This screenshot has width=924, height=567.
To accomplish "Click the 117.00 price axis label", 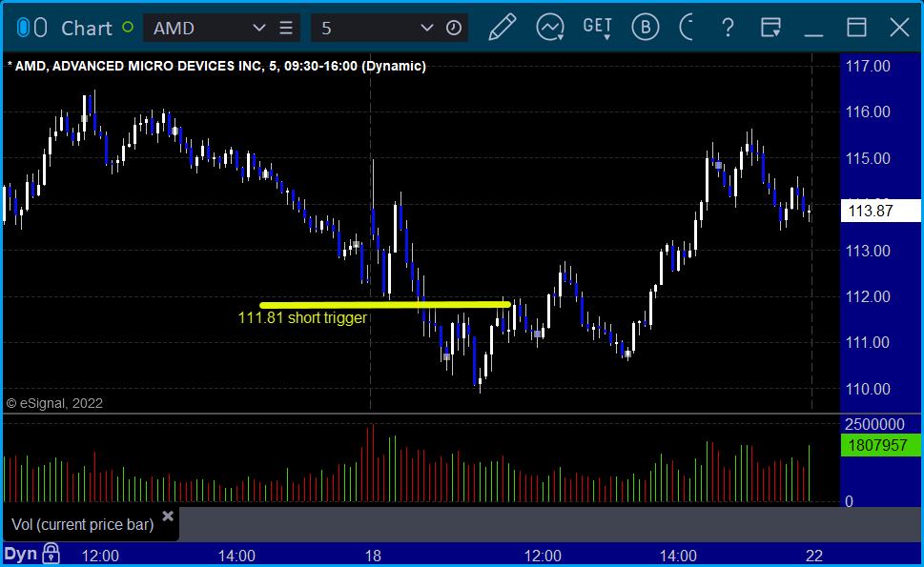I will (868, 66).
